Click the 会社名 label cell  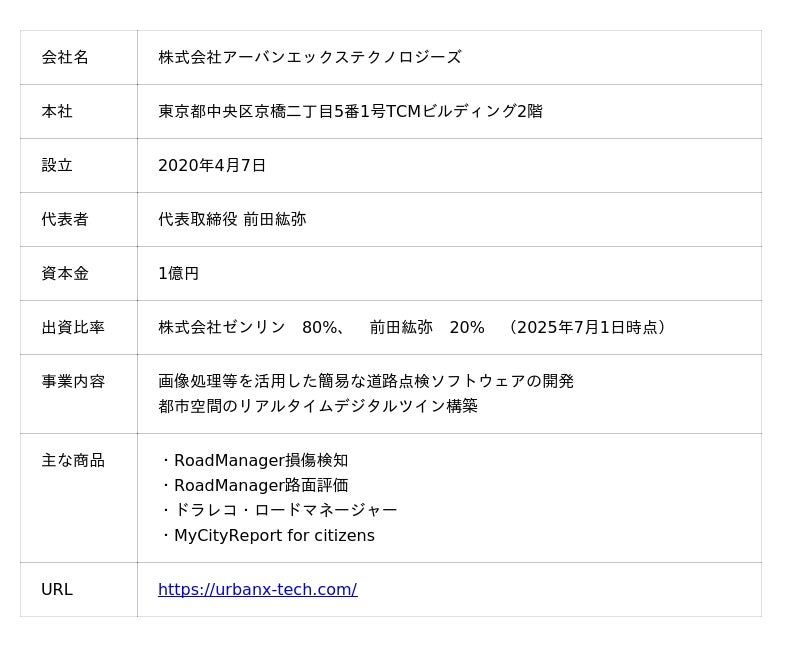coord(65,58)
